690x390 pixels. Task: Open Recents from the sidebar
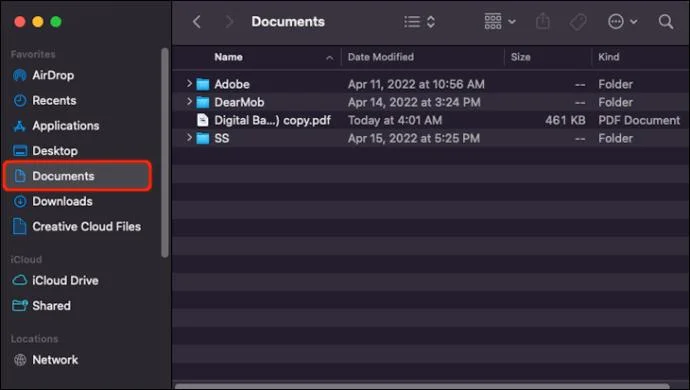pyautogui.click(x=44, y=100)
